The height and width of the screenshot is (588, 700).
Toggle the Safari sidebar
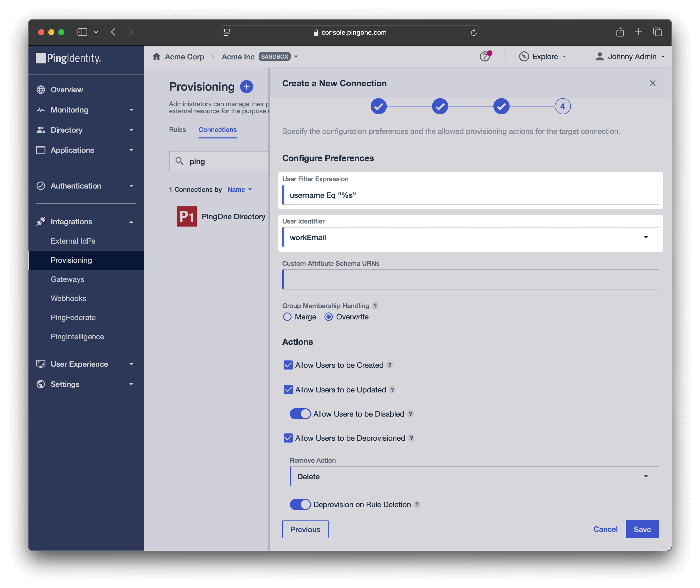point(82,32)
